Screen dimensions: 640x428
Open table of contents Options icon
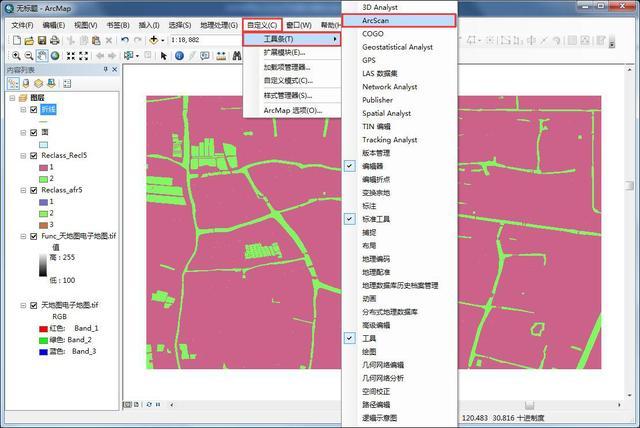(x=67, y=84)
